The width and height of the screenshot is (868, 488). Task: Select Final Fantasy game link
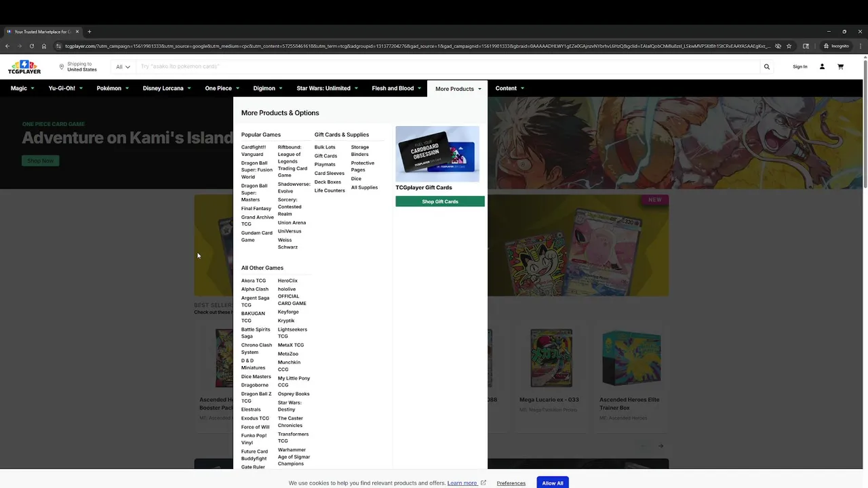tap(256, 208)
